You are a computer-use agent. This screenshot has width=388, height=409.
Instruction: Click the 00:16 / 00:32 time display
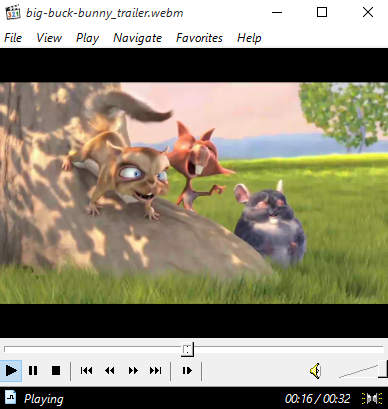[317, 399]
